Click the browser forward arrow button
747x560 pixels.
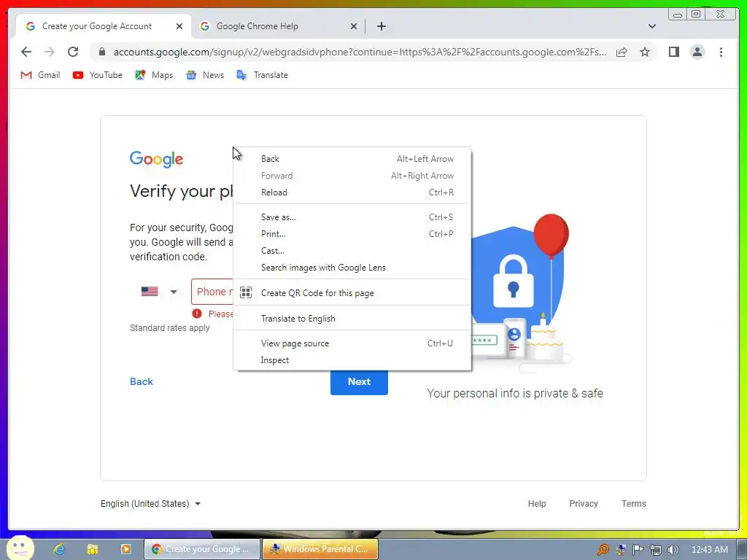point(50,52)
